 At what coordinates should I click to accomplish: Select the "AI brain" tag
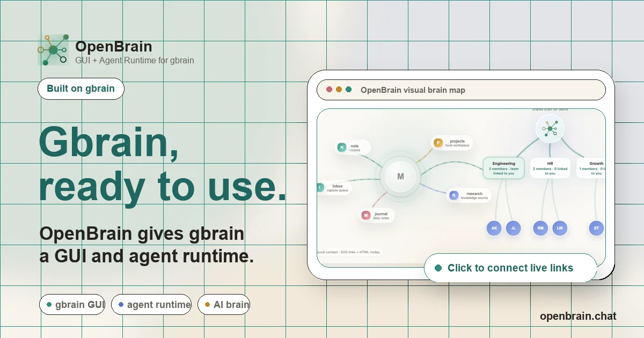(224, 304)
